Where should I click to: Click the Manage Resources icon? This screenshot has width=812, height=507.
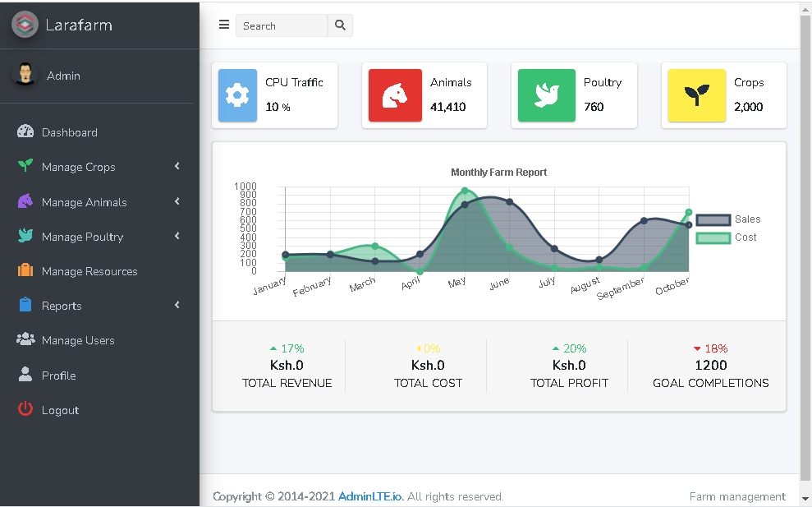tap(25, 271)
